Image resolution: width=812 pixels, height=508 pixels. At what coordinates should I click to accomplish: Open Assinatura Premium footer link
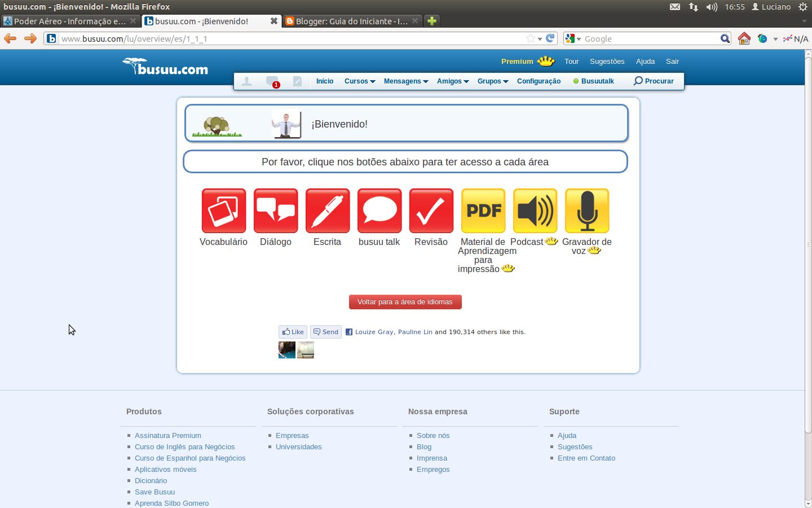click(x=168, y=436)
